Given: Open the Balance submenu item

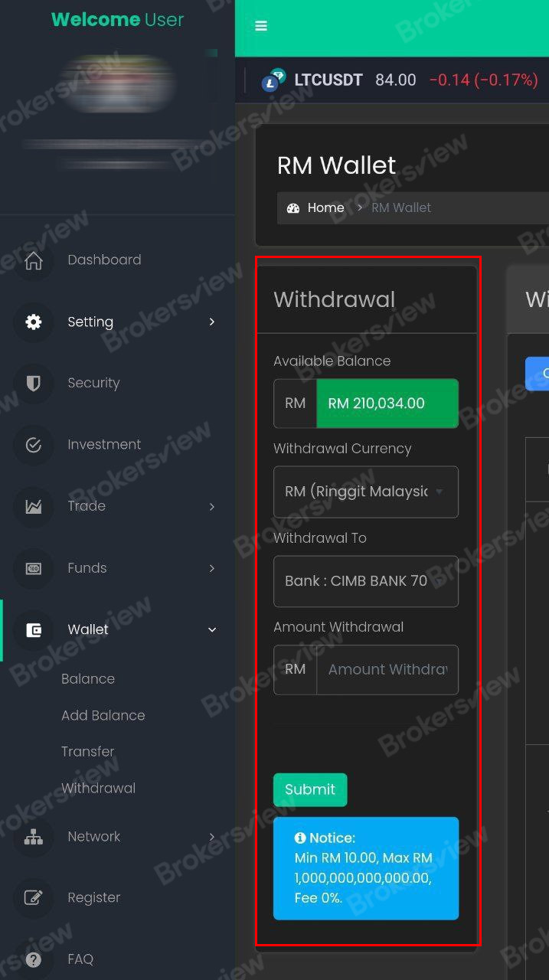Looking at the screenshot, I should tap(88, 679).
